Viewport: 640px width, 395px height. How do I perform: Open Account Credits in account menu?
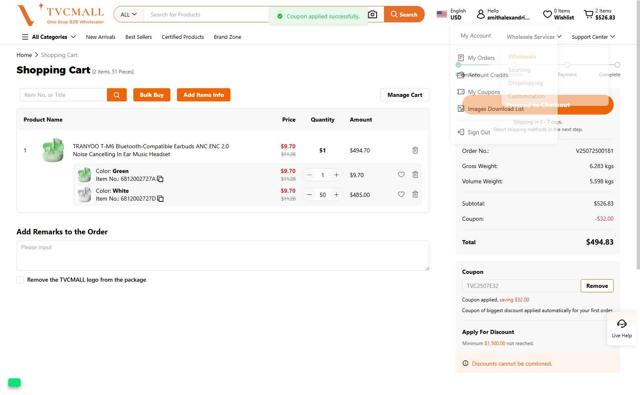click(483, 75)
